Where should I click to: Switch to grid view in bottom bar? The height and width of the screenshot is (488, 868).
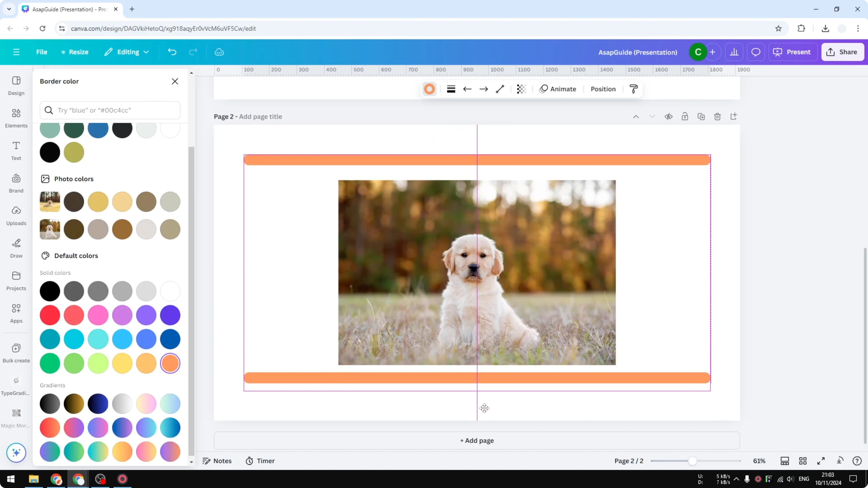coord(803,461)
